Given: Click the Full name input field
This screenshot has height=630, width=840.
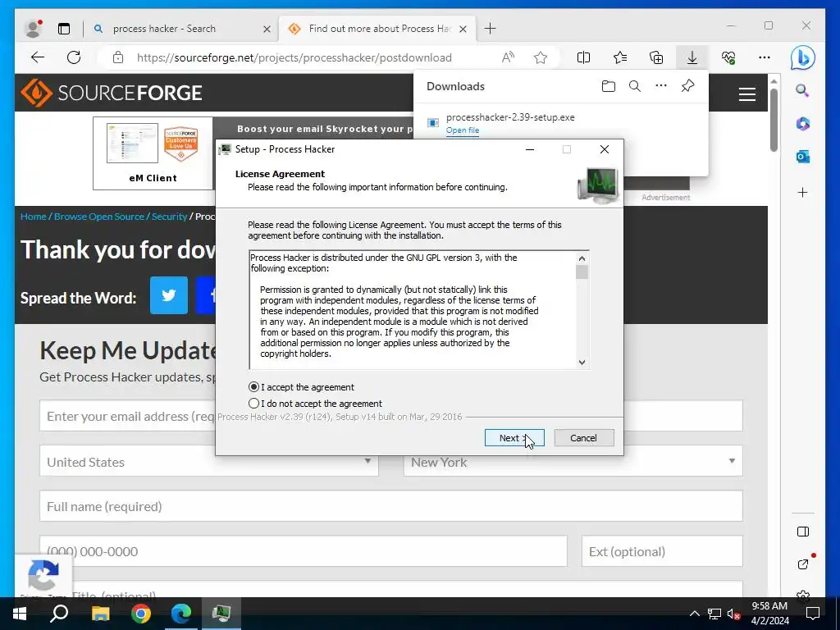Looking at the screenshot, I should [x=391, y=506].
